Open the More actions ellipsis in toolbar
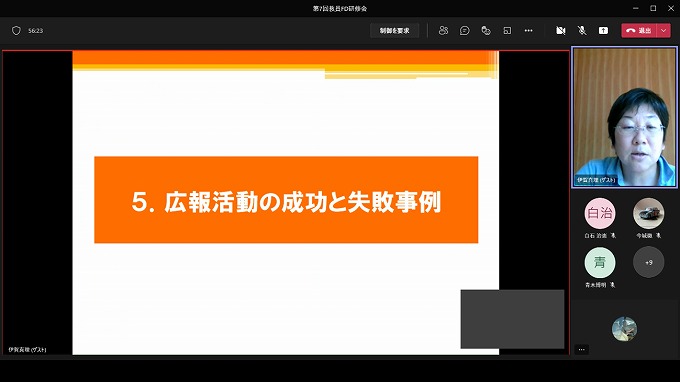 [x=528, y=30]
